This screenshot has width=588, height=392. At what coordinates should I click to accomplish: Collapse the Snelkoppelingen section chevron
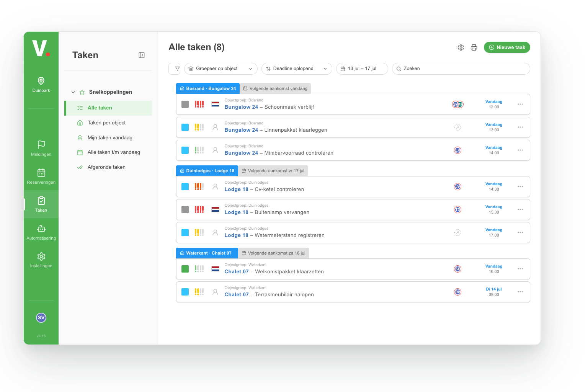coord(73,92)
